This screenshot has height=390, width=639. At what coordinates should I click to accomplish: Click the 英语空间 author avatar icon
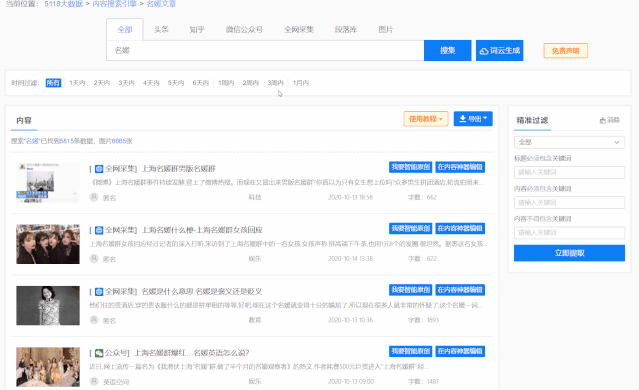(94, 381)
